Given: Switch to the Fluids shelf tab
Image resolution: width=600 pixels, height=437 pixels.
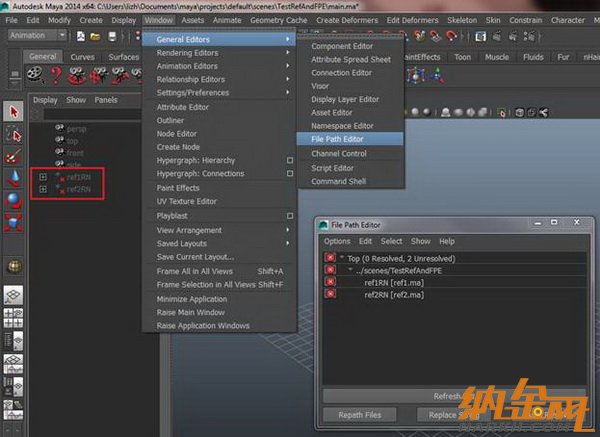Looking at the screenshot, I should pos(533,57).
